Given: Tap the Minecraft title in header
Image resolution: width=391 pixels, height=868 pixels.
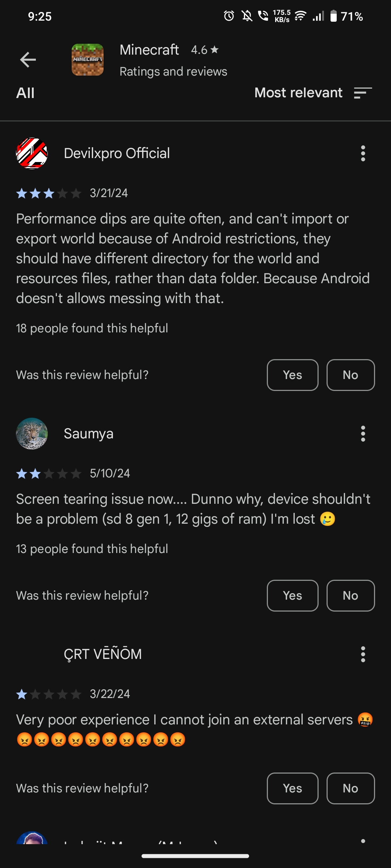Looking at the screenshot, I should pos(149,50).
